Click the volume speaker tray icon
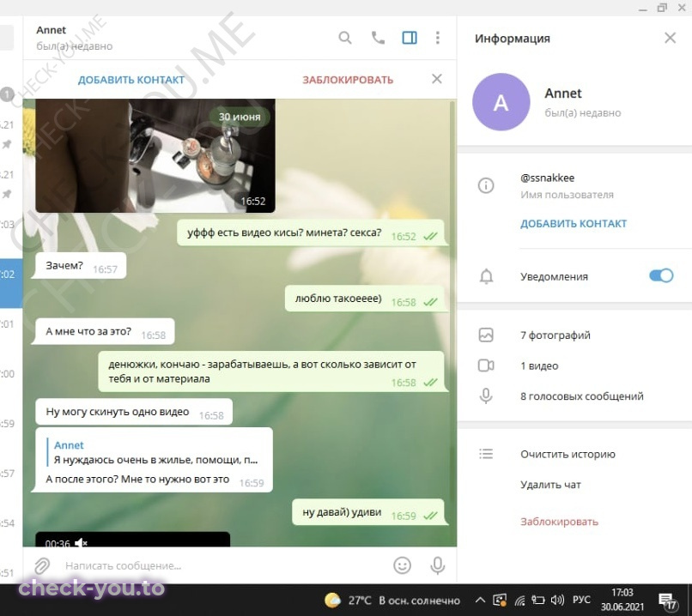The height and width of the screenshot is (616, 692). (x=557, y=600)
